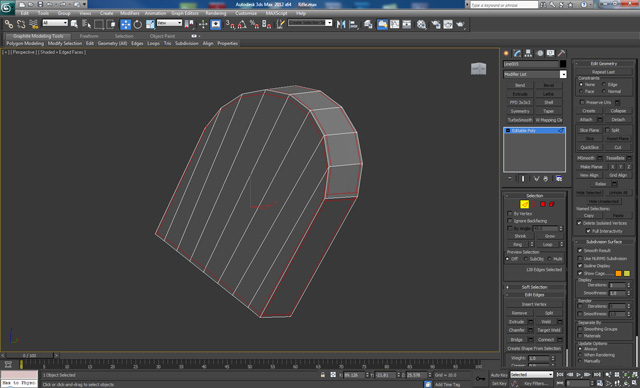Open the Rendering menu

tap(216, 13)
